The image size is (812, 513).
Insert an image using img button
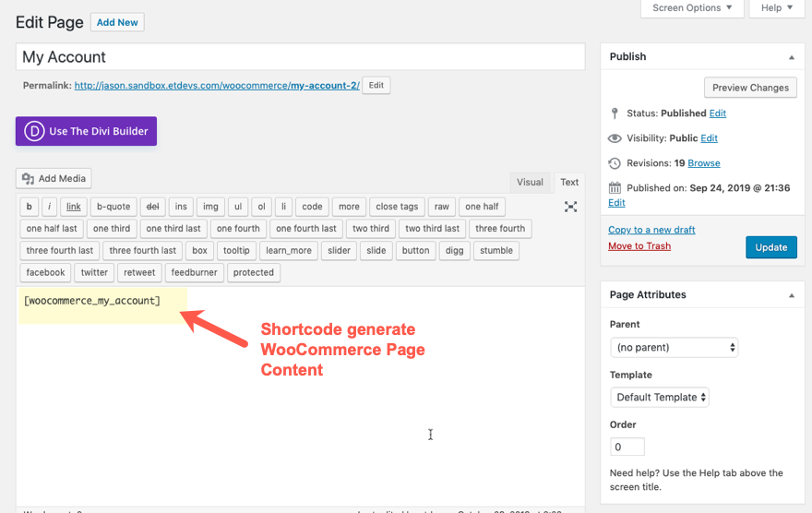211,207
